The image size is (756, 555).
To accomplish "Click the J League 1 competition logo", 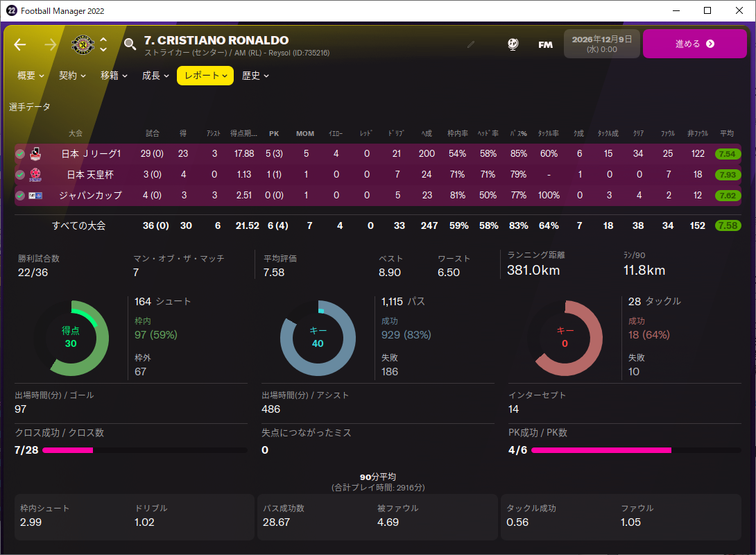I will coord(35,154).
